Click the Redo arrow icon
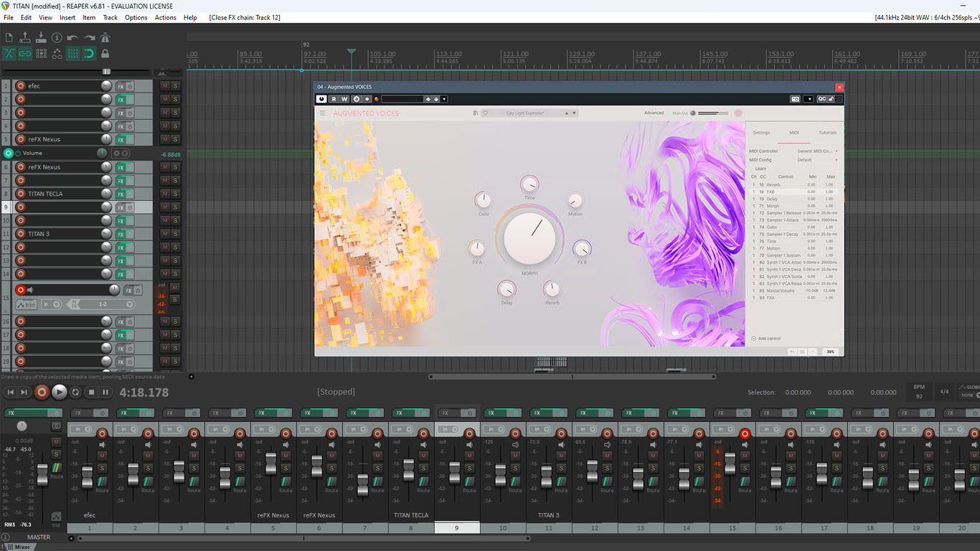 89,37
